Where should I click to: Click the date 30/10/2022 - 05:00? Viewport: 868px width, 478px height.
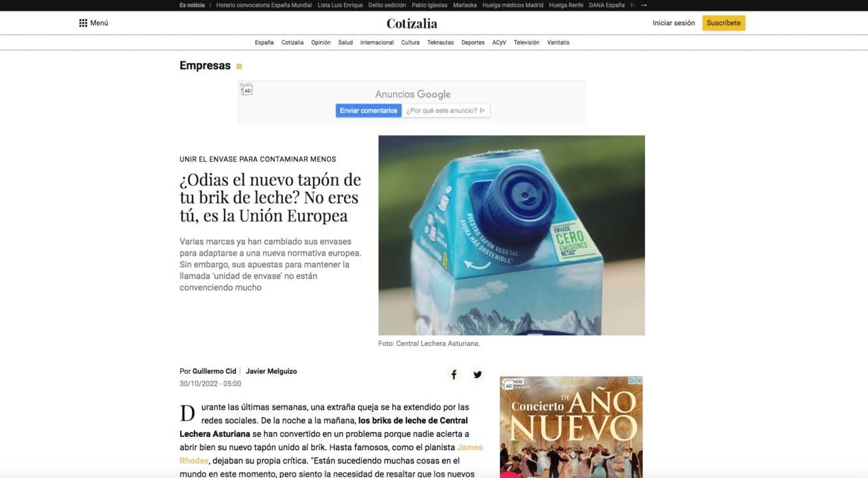click(211, 384)
